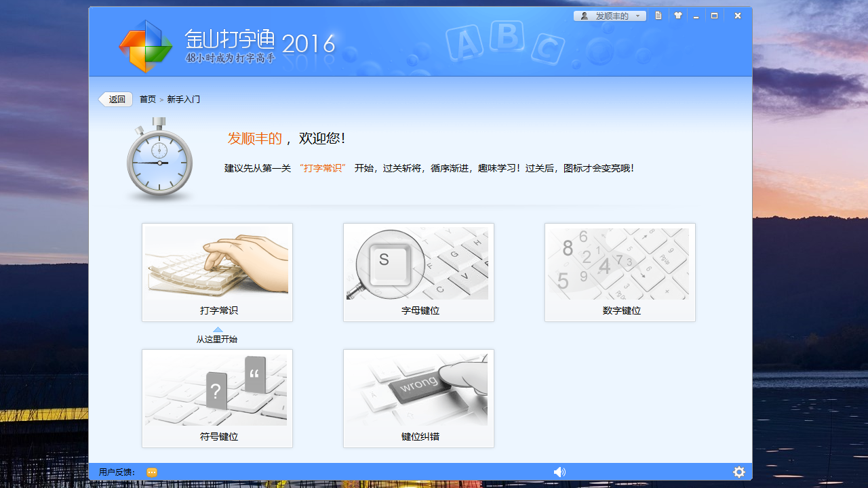The height and width of the screenshot is (488, 868).
Task: Click the user avatar icon beside 发顺丰的
Action: pos(585,15)
